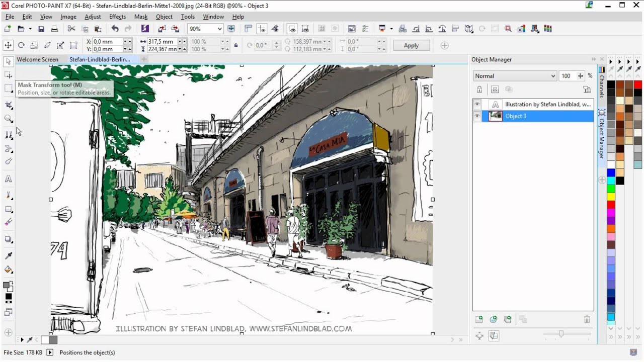This screenshot has width=644, height=362.
Task: Click the Apply button
Action: tap(411, 45)
